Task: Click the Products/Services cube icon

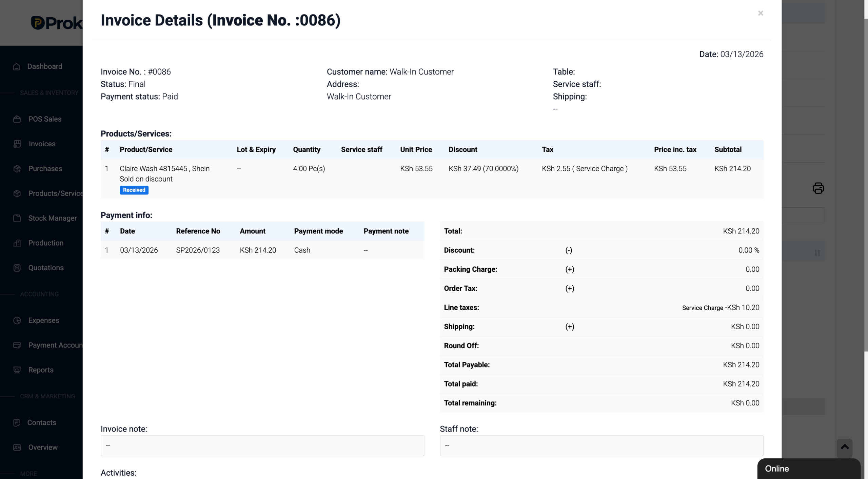Action: pyautogui.click(x=17, y=193)
